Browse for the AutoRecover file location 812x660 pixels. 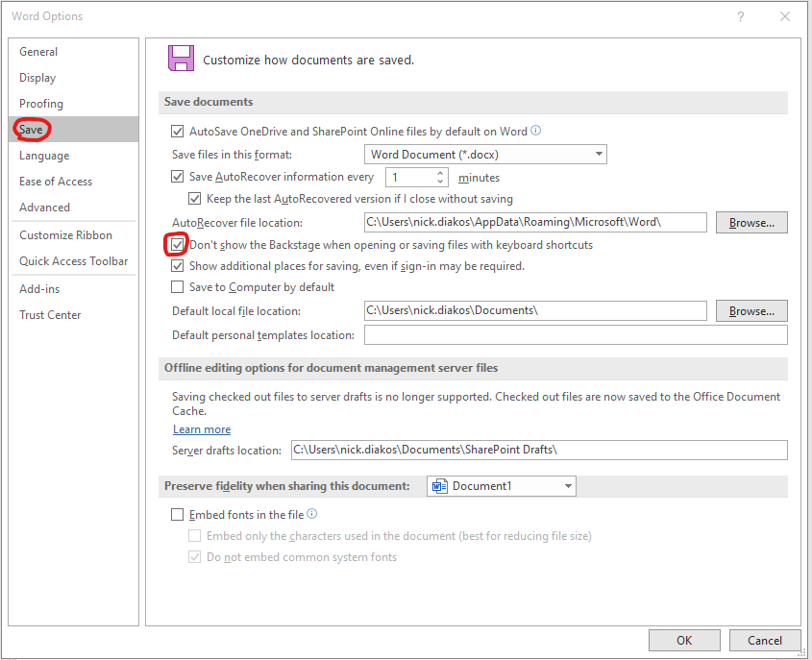click(x=750, y=222)
